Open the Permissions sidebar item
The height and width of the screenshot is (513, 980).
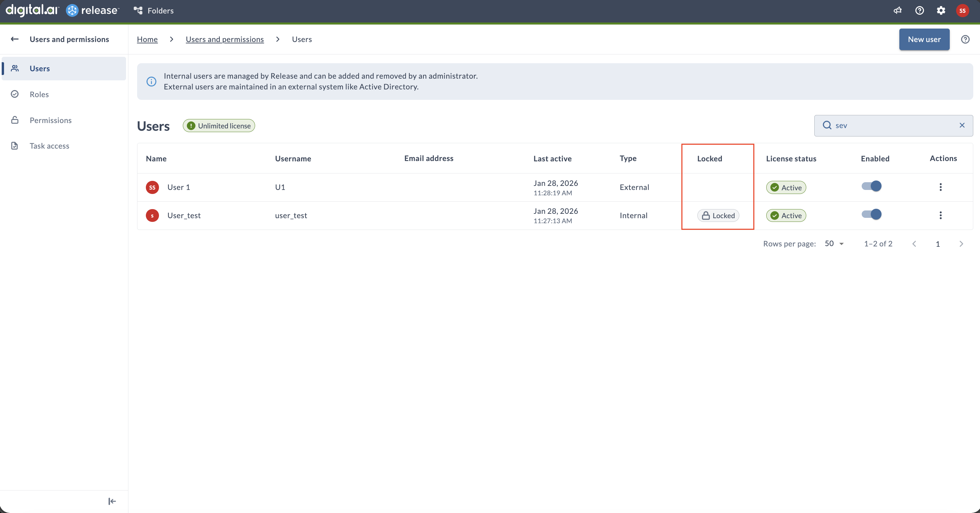click(x=50, y=120)
